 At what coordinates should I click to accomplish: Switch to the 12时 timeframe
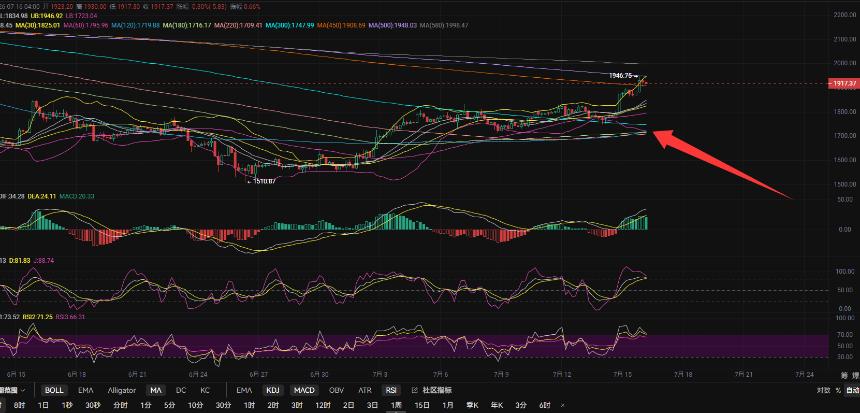[x=323, y=405]
